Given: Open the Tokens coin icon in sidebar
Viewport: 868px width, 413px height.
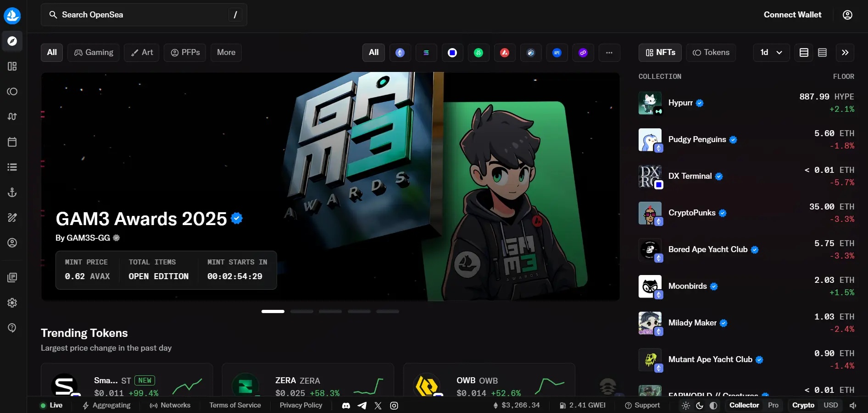Looking at the screenshot, I should point(12,92).
